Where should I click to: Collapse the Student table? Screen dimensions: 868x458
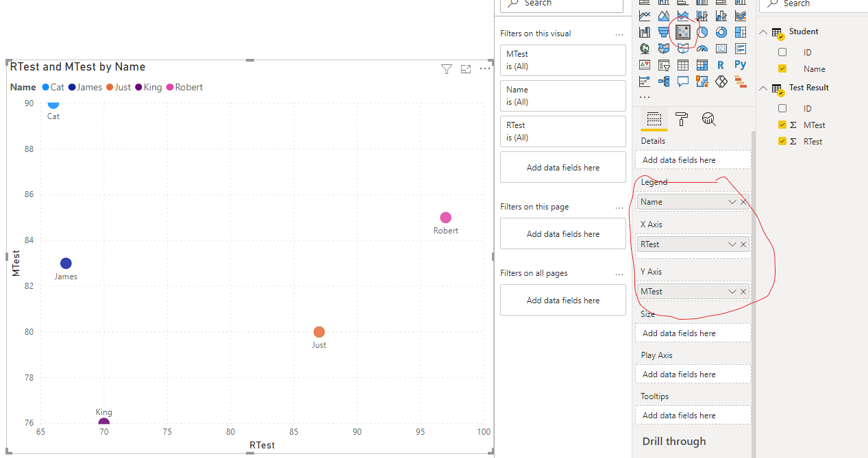point(764,31)
